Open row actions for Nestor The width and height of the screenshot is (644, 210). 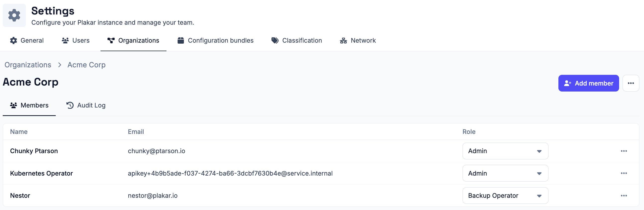(624, 196)
